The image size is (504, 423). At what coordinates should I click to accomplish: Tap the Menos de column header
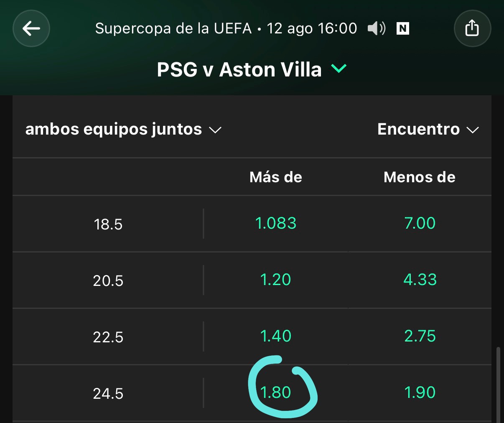click(x=420, y=177)
